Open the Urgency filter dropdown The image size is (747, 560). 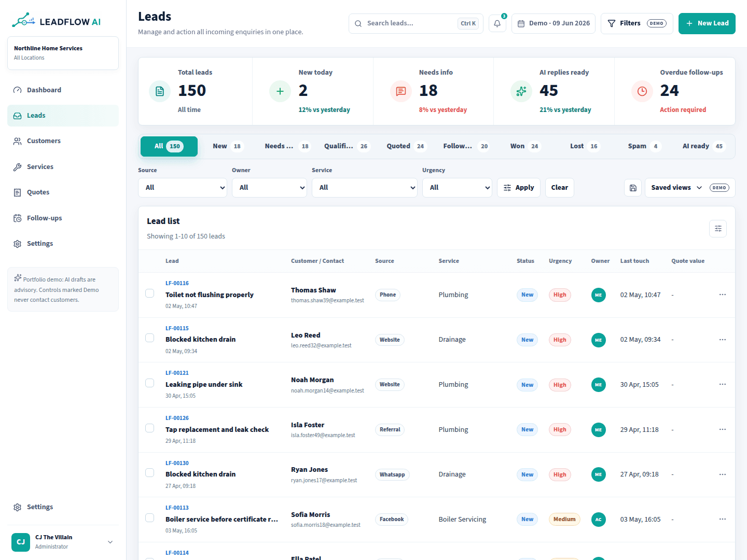coord(457,188)
